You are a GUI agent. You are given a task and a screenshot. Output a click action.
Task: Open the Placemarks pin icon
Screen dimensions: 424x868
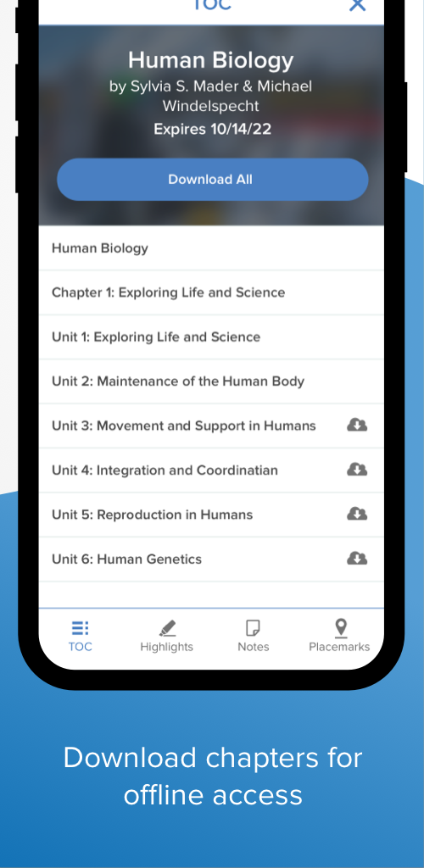pyautogui.click(x=341, y=628)
